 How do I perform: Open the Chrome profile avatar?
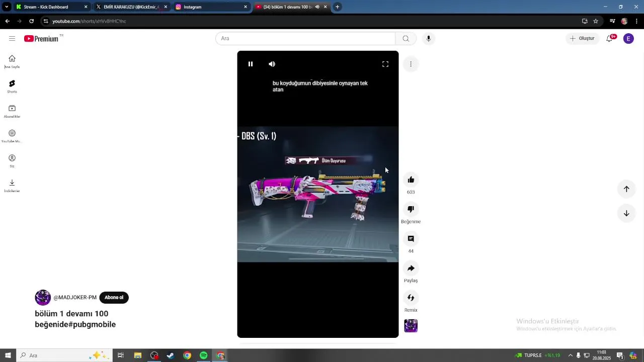(x=624, y=21)
